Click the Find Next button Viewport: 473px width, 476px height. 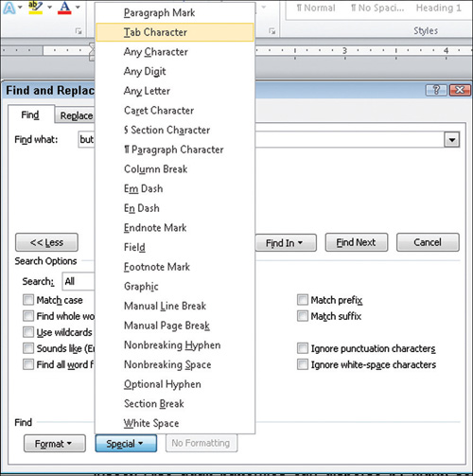[x=357, y=242]
